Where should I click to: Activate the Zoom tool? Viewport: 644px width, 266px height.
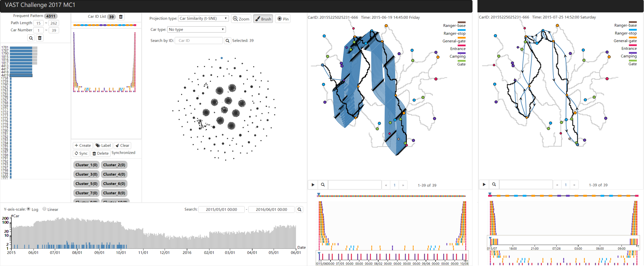click(x=241, y=19)
